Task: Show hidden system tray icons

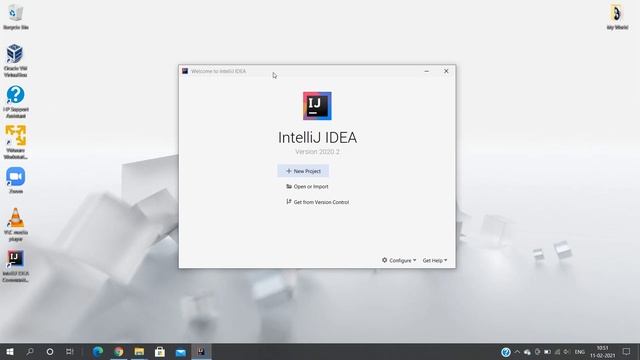Action: click(x=517, y=352)
